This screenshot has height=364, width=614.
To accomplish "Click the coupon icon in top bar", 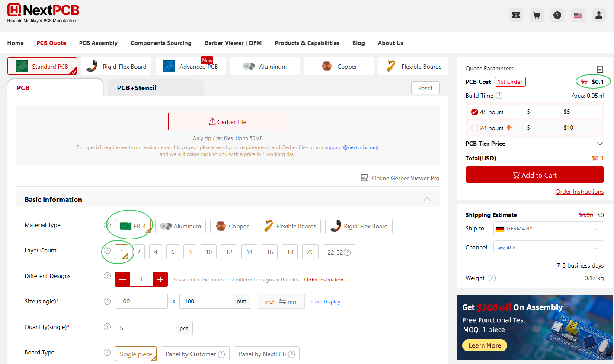I will pos(516,15).
